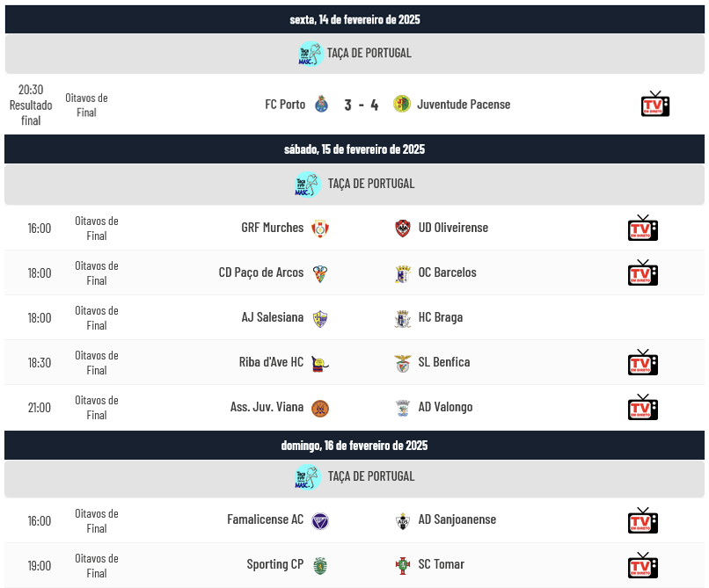Open the CD Paço de Arcos team link
The width and height of the screenshot is (709, 588).
coord(261,272)
